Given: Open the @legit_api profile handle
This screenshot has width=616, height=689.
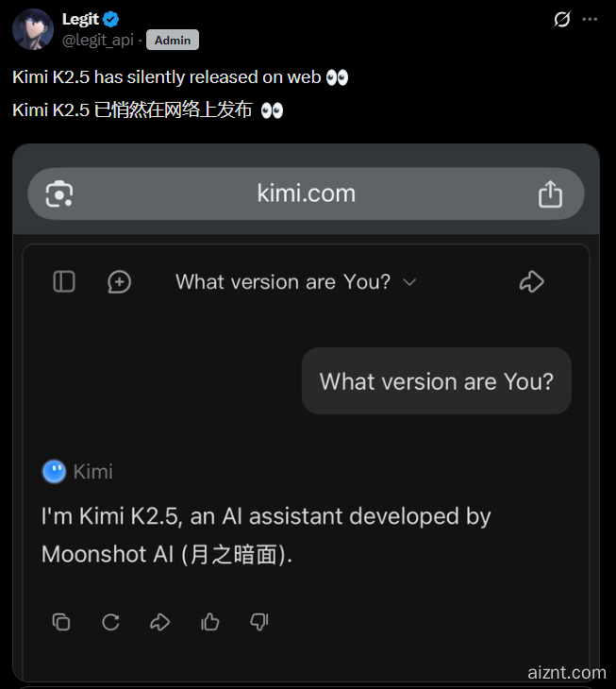Looking at the screenshot, I should [98, 40].
